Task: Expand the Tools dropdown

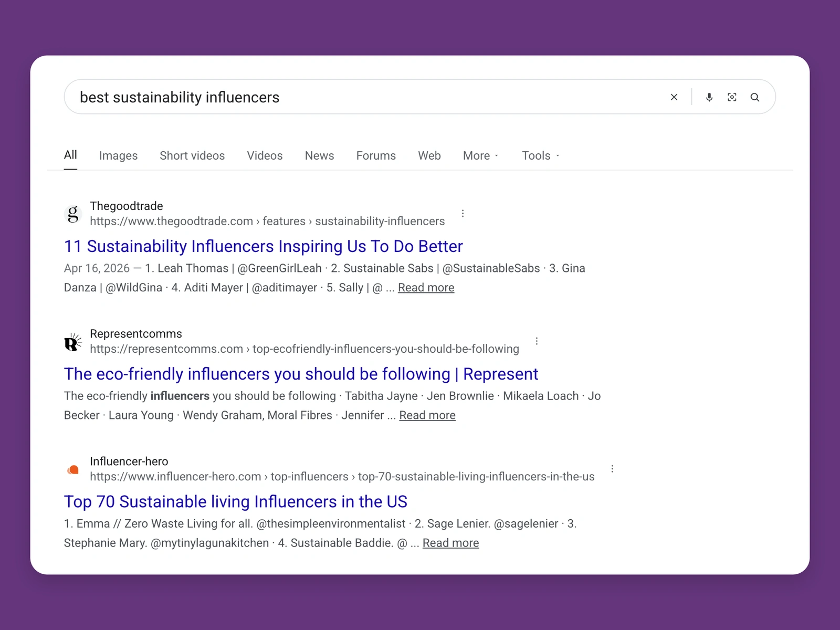Action: (541, 156)
